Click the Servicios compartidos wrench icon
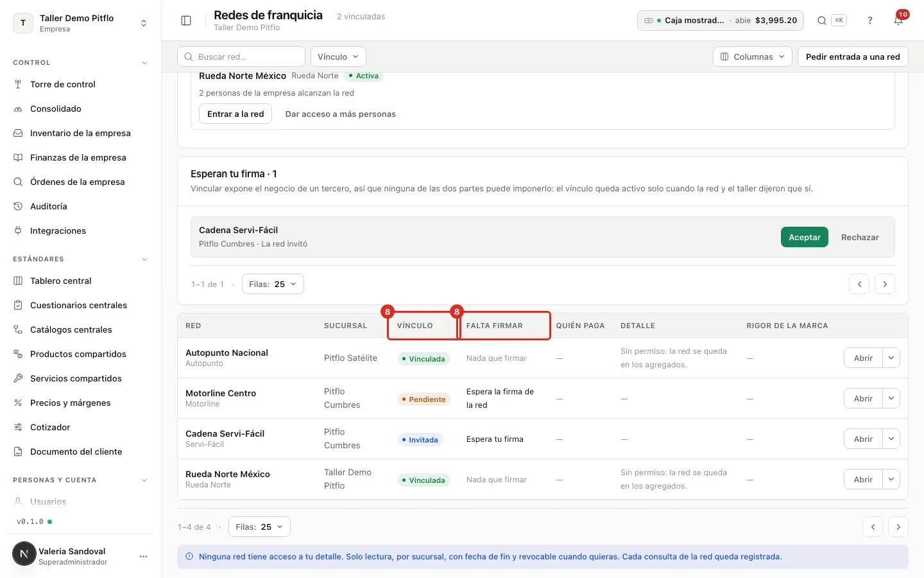Screen dimensions: 924x578 tap(18, 378)
